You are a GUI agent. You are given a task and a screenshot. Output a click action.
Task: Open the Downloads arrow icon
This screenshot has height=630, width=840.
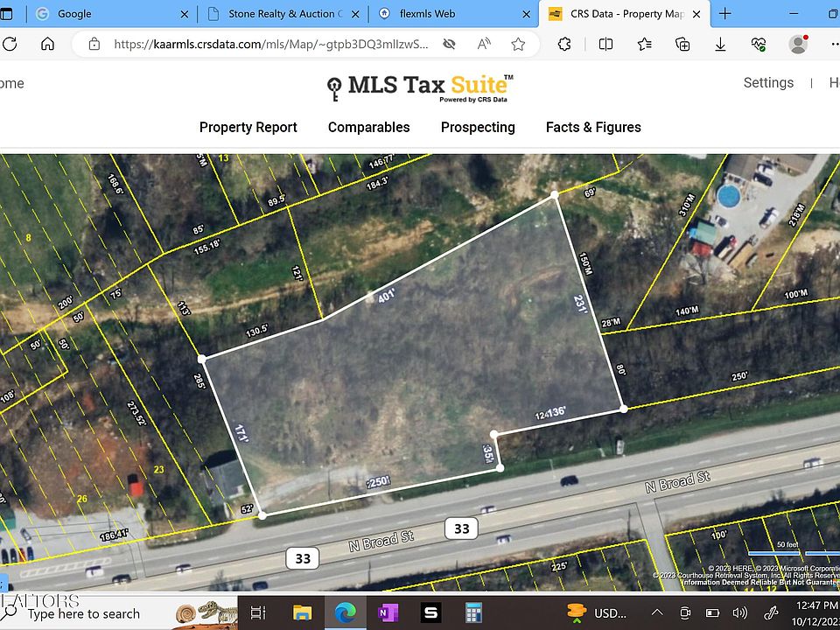tap(720, 44)
